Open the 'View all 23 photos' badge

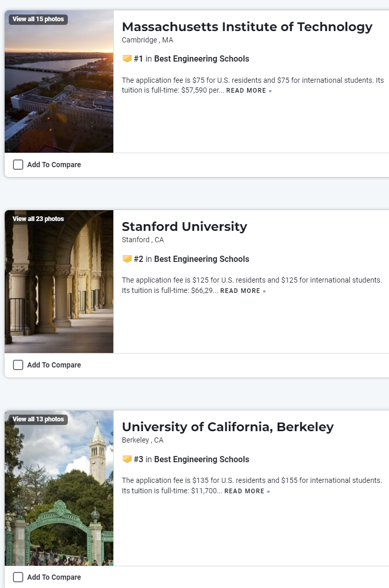38,219
